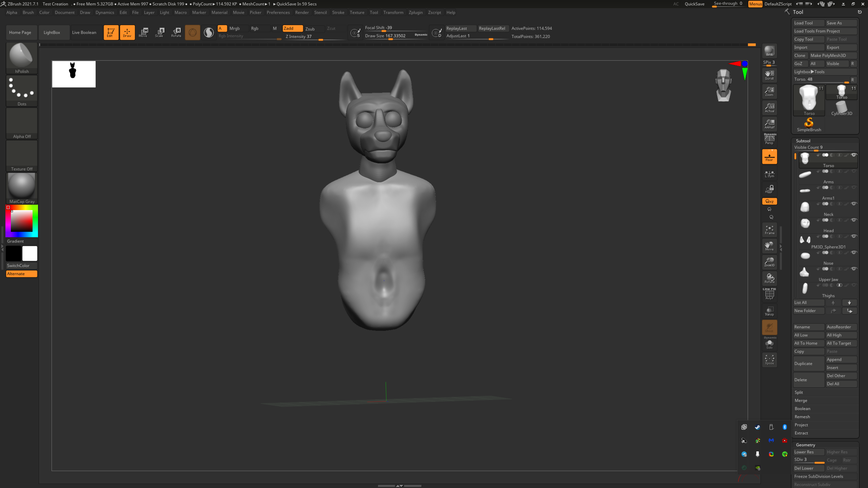Select the Scale transform tool

pos(159,32)
